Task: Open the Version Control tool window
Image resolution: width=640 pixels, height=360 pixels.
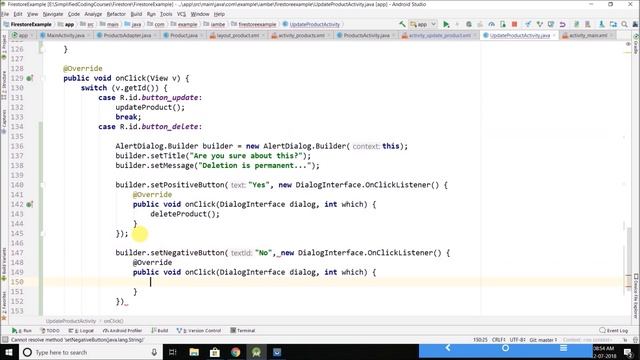Action: tap(199, 331)
